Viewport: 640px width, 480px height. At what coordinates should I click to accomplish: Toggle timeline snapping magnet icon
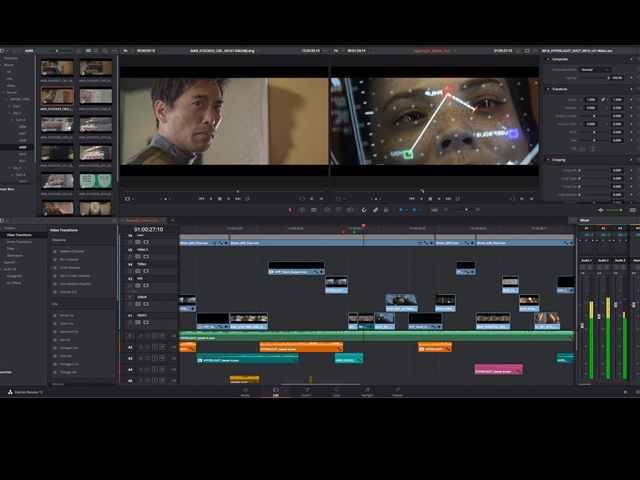(364, 210)
